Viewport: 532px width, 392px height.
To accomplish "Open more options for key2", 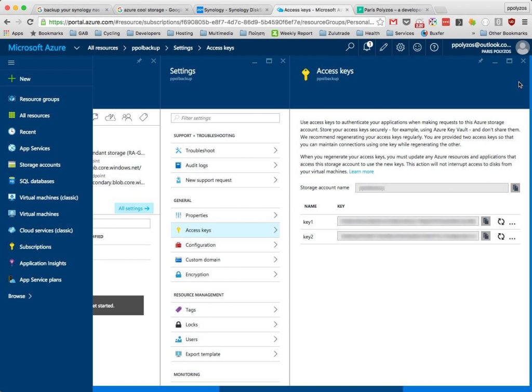I will (x=512, y=238).
